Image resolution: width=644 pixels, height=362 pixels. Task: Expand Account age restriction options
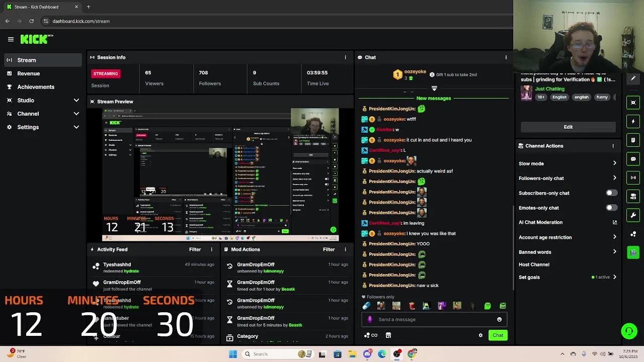coord(614,237)
